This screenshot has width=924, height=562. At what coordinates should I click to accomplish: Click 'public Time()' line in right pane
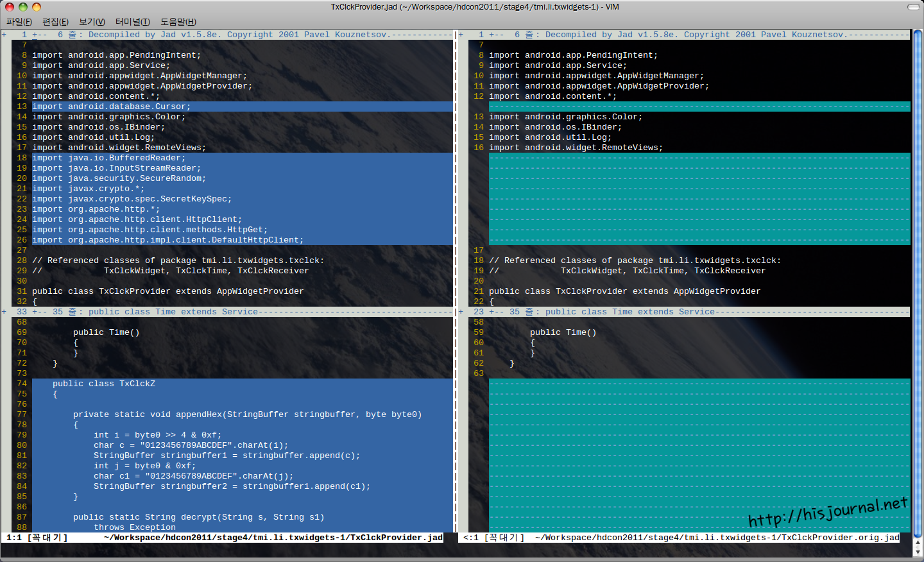point(563,332)
